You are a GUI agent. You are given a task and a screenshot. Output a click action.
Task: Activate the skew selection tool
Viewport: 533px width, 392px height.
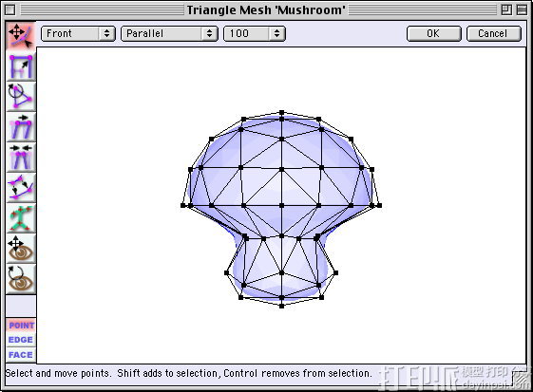tap(21, 127)
